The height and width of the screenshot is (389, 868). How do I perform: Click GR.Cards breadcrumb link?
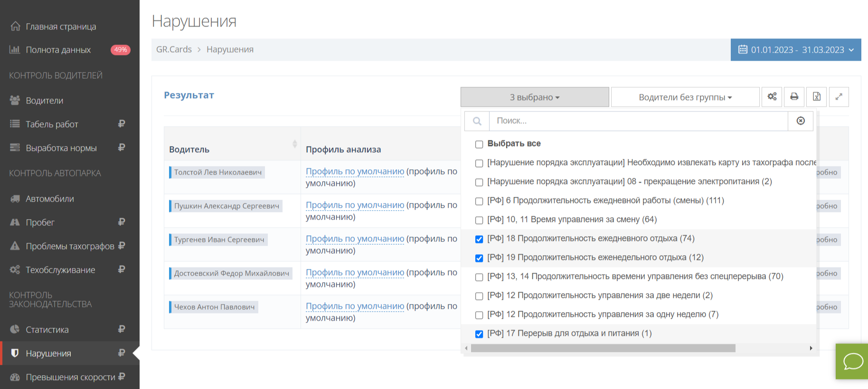click(174, 49)
